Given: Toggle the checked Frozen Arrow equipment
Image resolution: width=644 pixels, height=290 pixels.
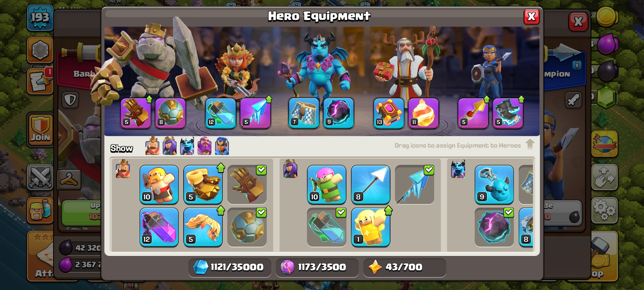Looking at the screenshot, I should coord(415,184).
